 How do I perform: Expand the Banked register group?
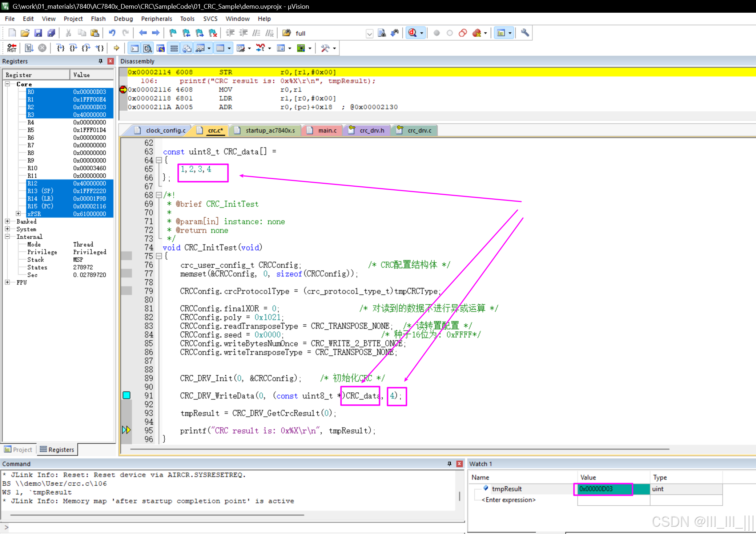[x=7, y=221]
